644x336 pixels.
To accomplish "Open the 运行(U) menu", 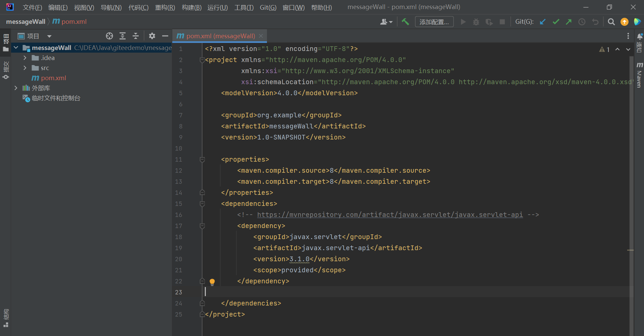I will tap(218, 7).
